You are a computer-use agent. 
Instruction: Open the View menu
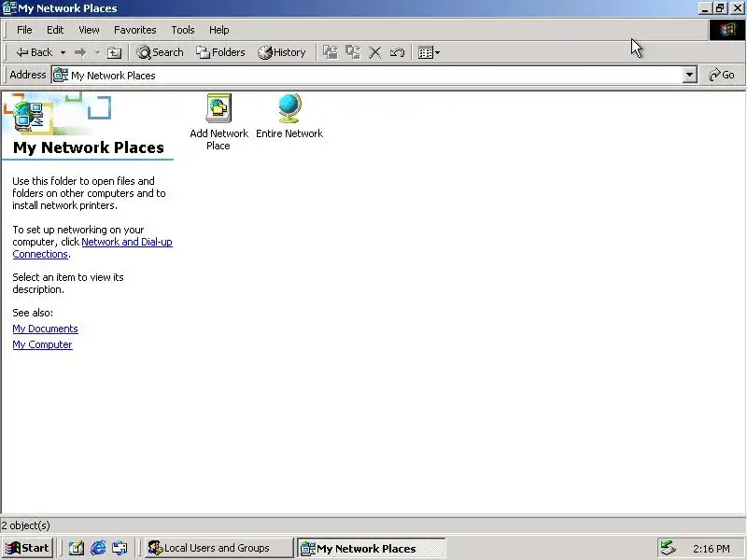(x=89, y=30)
